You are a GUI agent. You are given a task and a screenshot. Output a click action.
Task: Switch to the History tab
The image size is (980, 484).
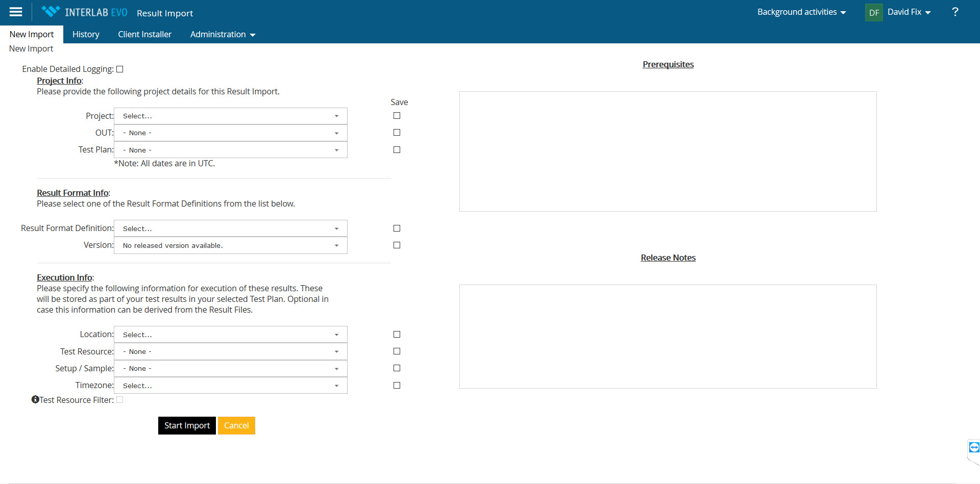pos(86,34)
